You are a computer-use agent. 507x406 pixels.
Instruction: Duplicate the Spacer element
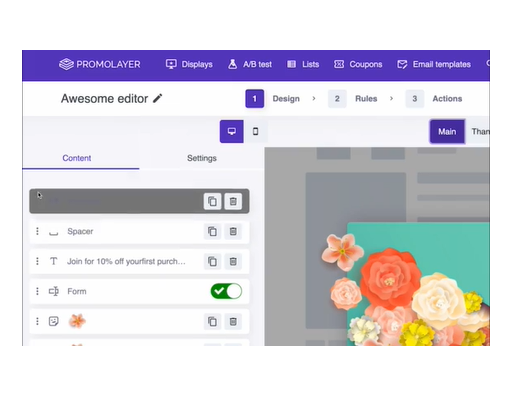[212, 231]
